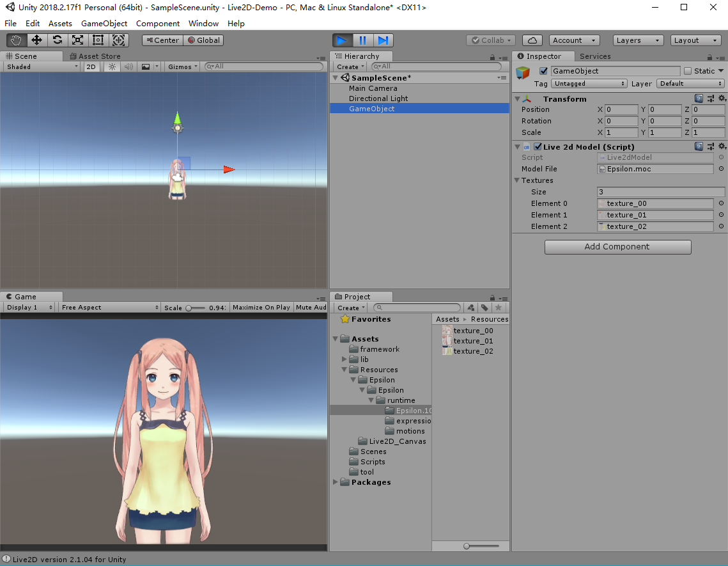Click the GameObject name field
Screen dimensions: 728x566
click(616, 71)
